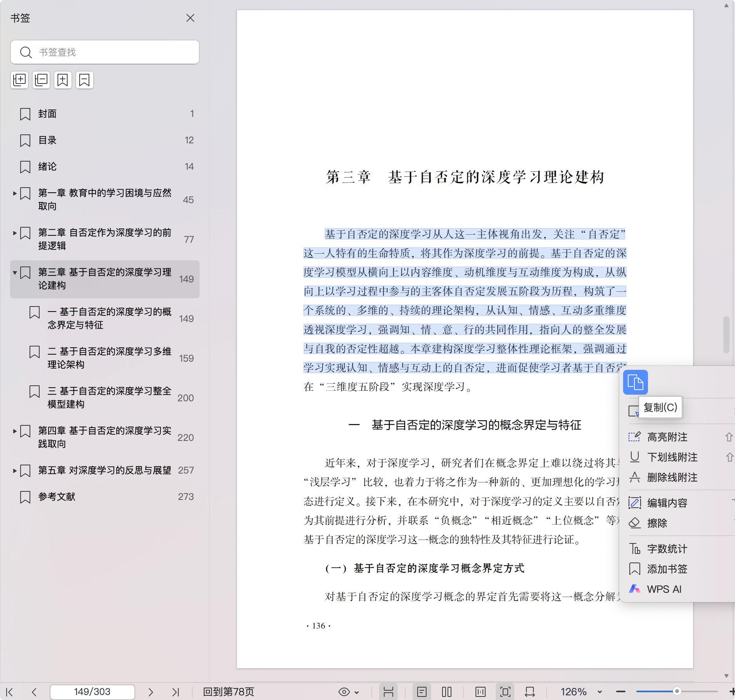Image resolution: width=735 pixels, height=700 pixels.
Task: Click the collapse all bookmarks icon
Action: pyautogui.click(x=41, y=80)
